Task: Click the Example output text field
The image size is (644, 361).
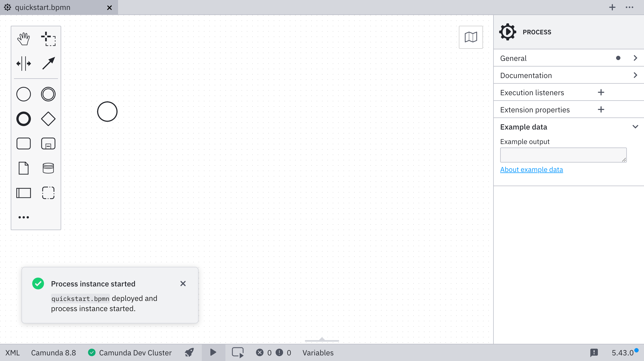Action: 563,155
